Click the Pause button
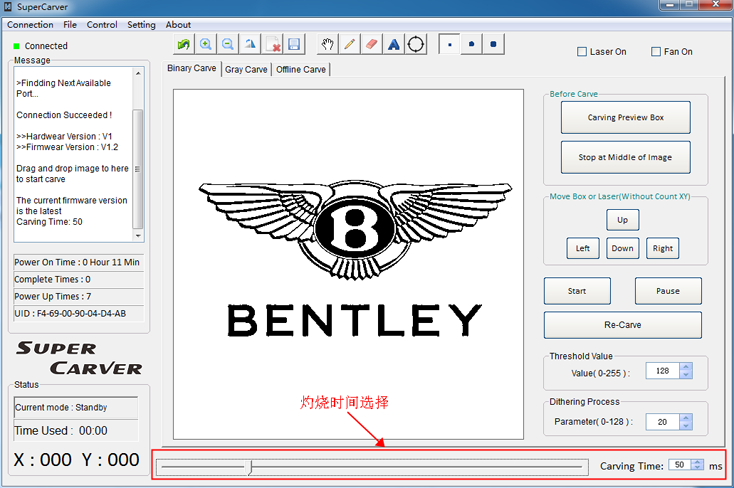Viewport: 734px width, 488px height. [x=668, y=291]
